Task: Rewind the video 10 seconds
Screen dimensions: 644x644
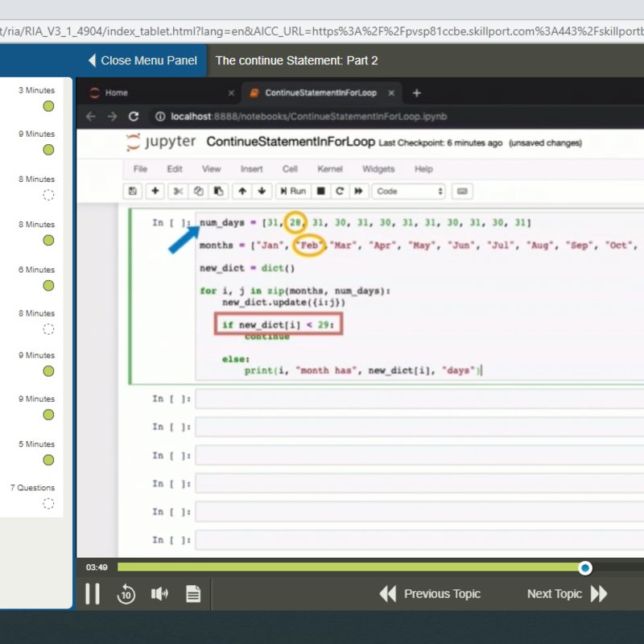Action: point(126,594)
